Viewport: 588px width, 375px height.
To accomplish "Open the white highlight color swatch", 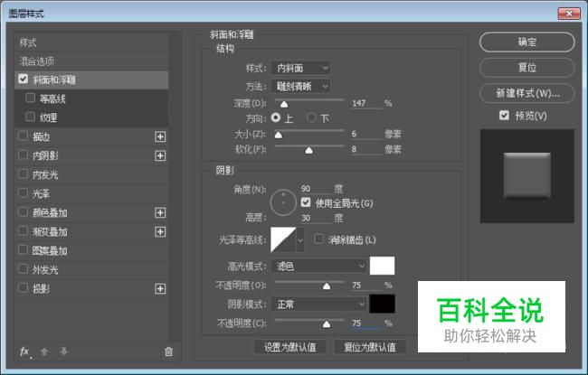I will 382,266.
